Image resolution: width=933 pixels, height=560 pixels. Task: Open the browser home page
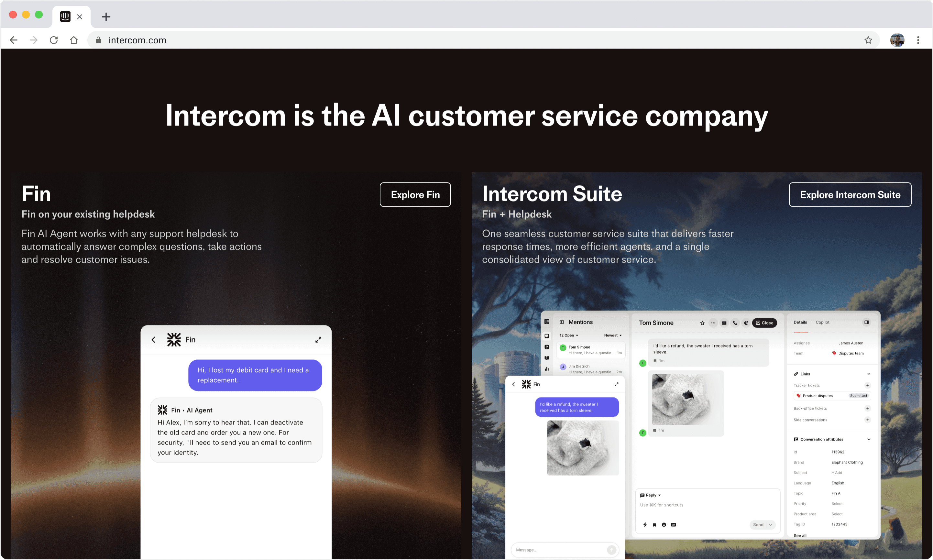click(x=73, y=40)
